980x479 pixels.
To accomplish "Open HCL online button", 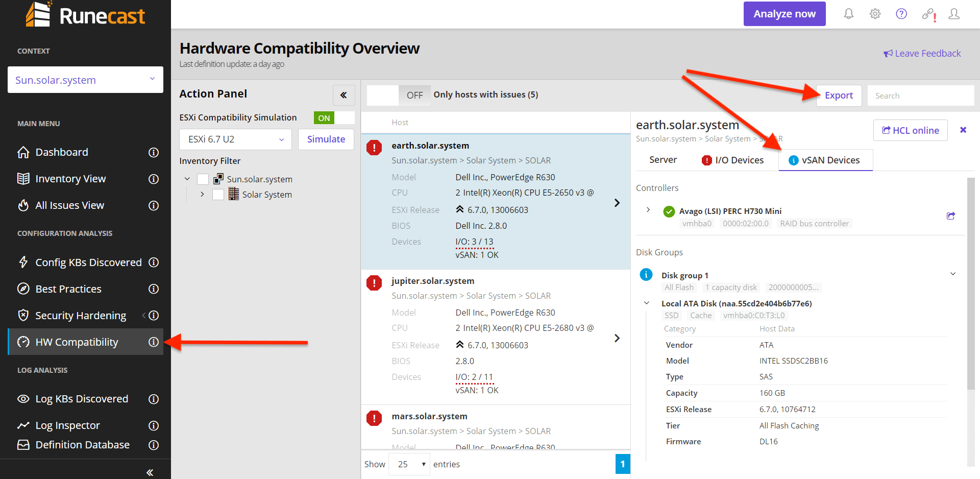I will pos(911,130).
